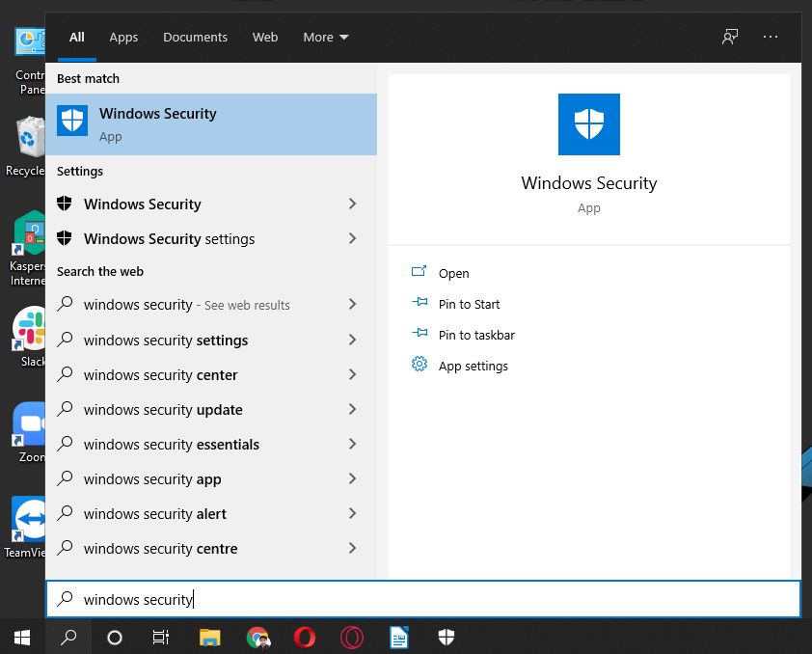Switch to the Apps tab
Screen dimensions: 812x654
123,37
